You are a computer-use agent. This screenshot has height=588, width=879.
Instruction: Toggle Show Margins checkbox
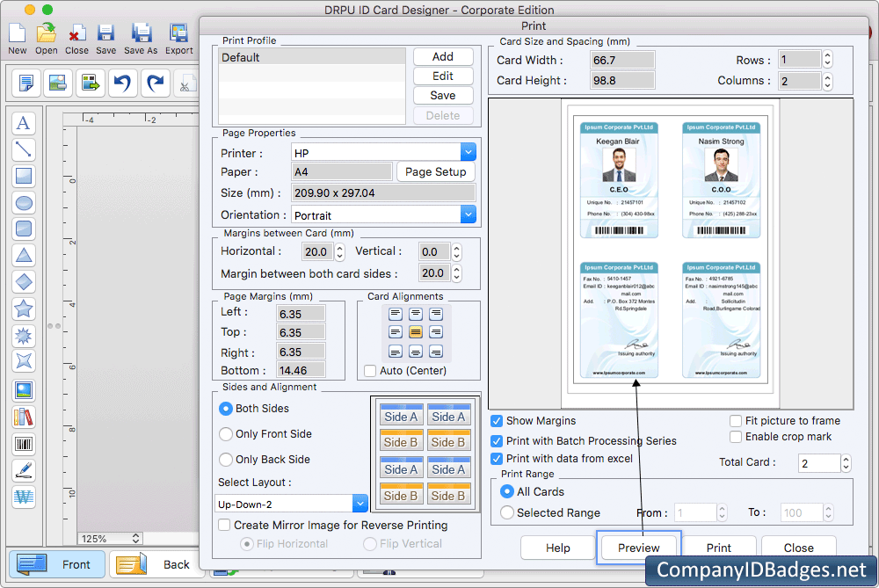[x=497, y=421]
